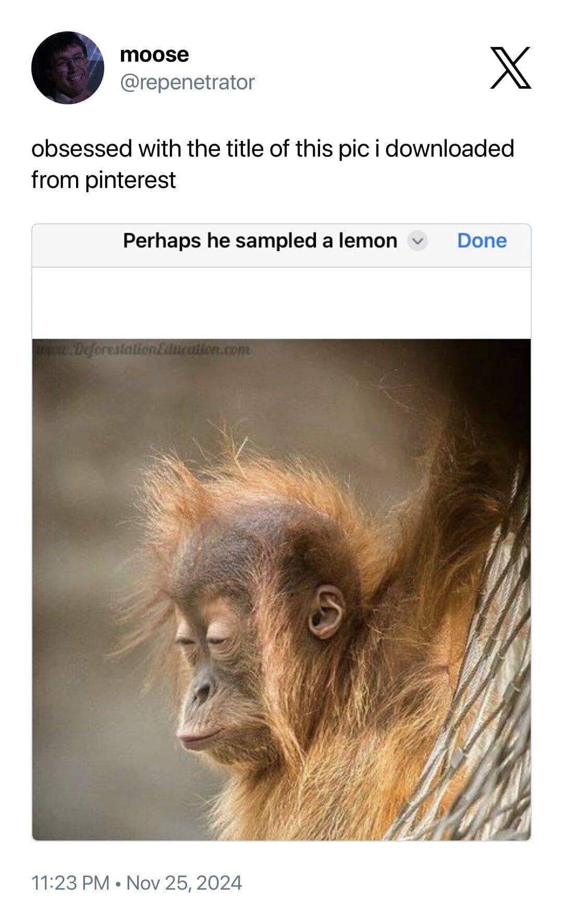Open the moose profile avatar
Screen dimensions: 563x924
point(68,68)
